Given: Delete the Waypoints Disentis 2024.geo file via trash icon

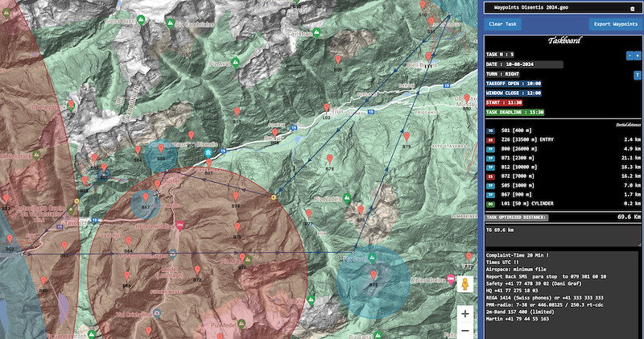Looking at the screenshot, I should 632,8.
